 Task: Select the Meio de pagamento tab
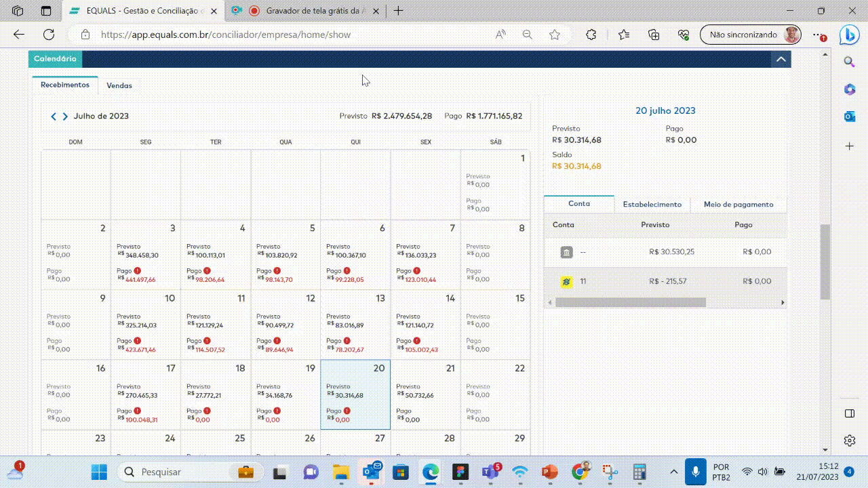point(738,204)
